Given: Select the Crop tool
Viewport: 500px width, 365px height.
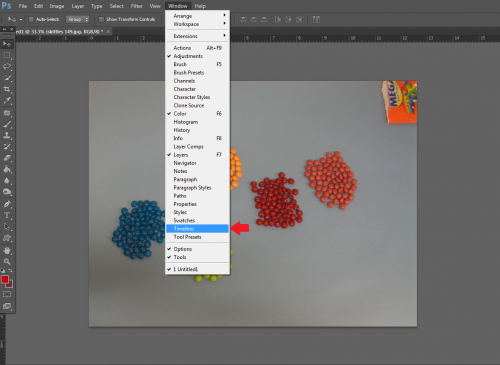Looking at the screenshot, I should pos(7,89).
